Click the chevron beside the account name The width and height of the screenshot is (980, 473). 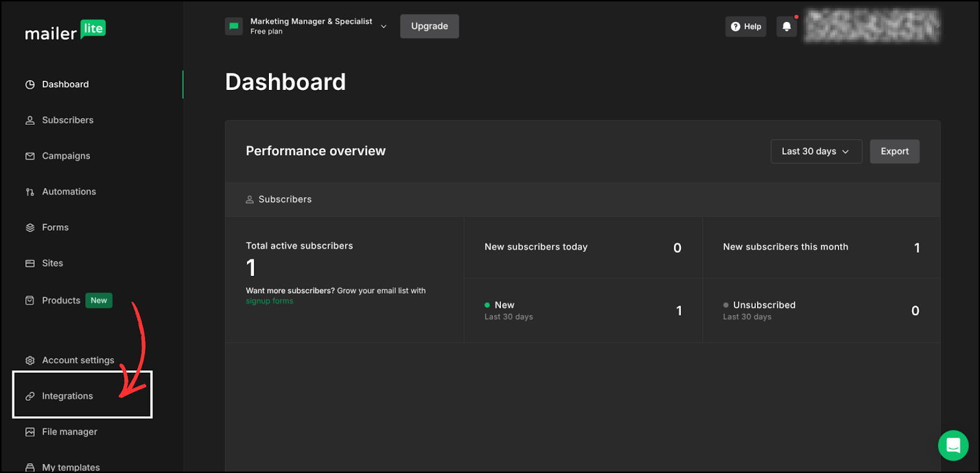pyautogui.click(x=384, y=26)
